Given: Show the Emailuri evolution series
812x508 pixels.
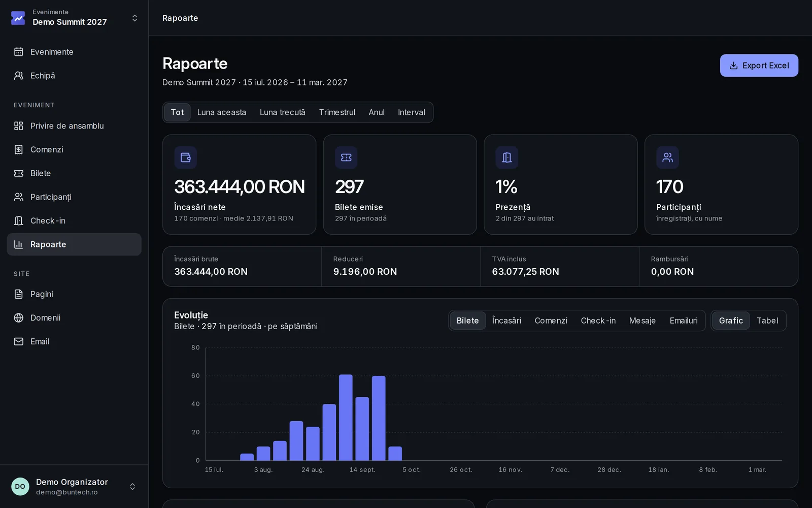Looking at the screenshot, I should click(x=684, y=321).
